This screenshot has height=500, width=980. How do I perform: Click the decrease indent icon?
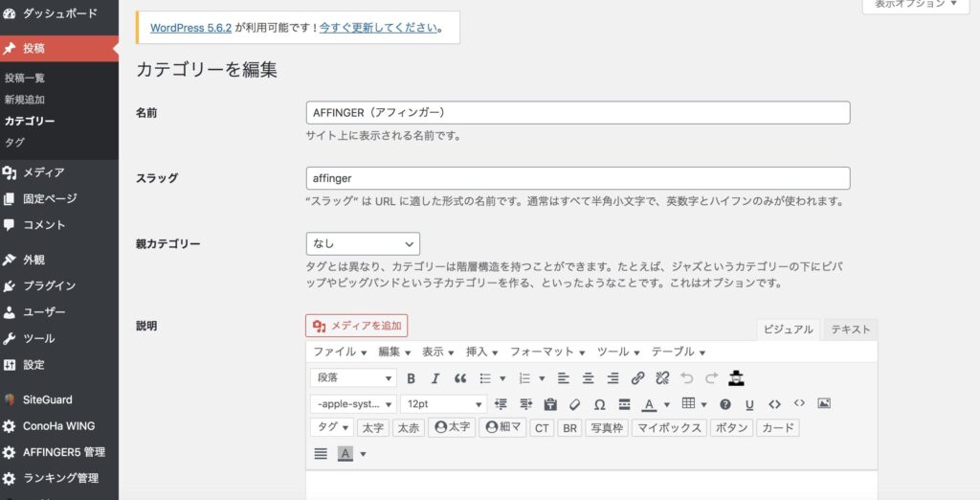pos(501,403)
